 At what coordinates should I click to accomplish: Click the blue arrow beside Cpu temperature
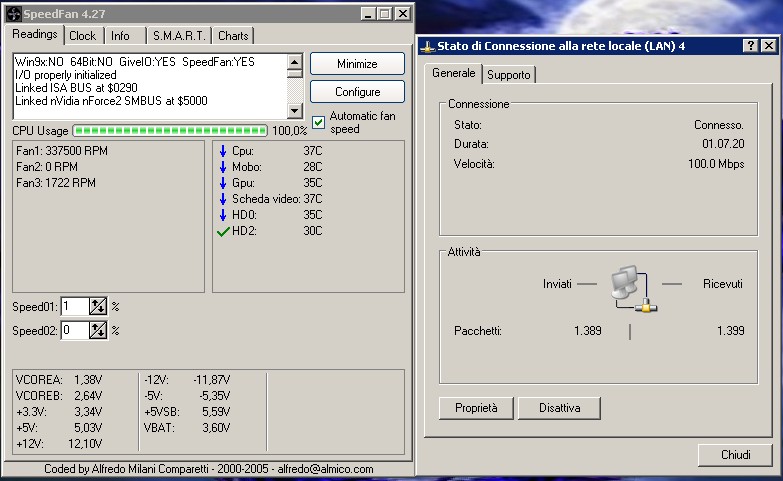coord(222,151)
